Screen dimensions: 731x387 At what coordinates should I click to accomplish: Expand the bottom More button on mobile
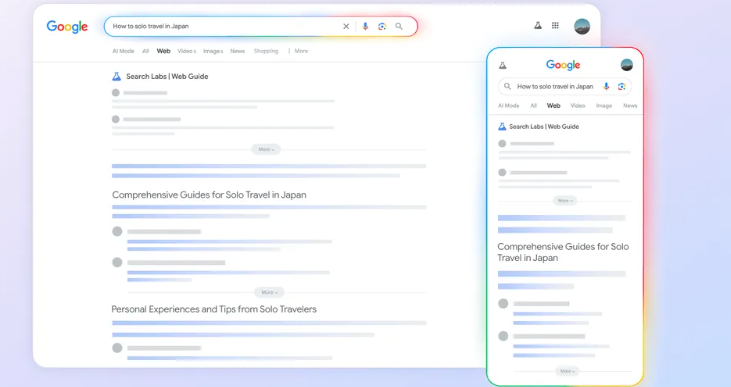(x=567, y=371)
